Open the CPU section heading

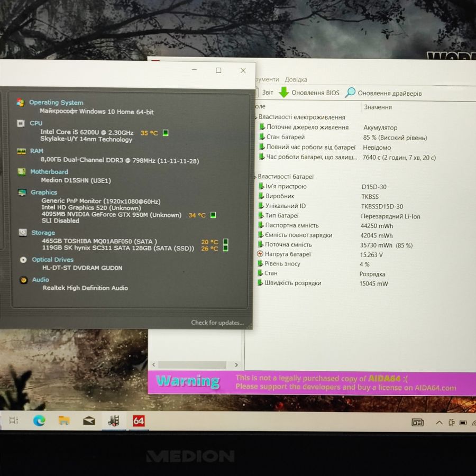point(36,123)
